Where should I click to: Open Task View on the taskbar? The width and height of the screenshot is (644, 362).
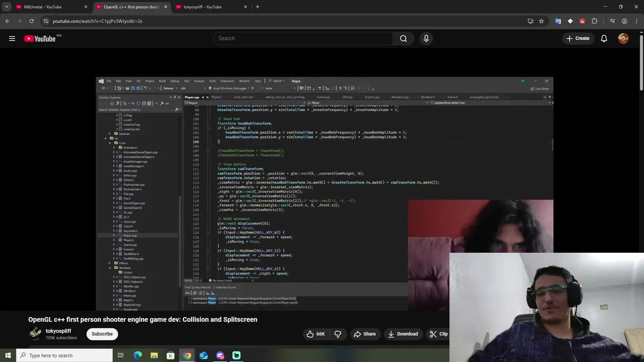[121, 355]
